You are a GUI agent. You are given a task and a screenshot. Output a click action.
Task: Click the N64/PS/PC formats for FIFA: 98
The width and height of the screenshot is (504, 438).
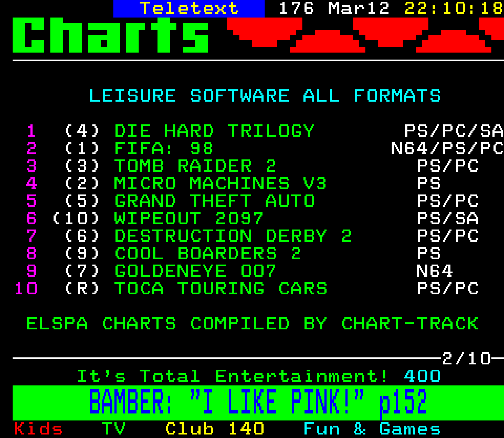(447, 149)
